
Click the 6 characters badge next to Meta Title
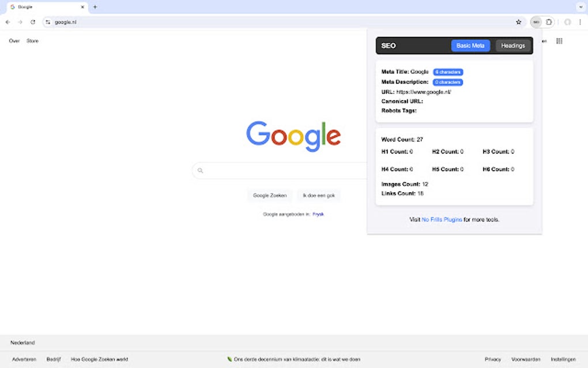[x=448, y=72]
